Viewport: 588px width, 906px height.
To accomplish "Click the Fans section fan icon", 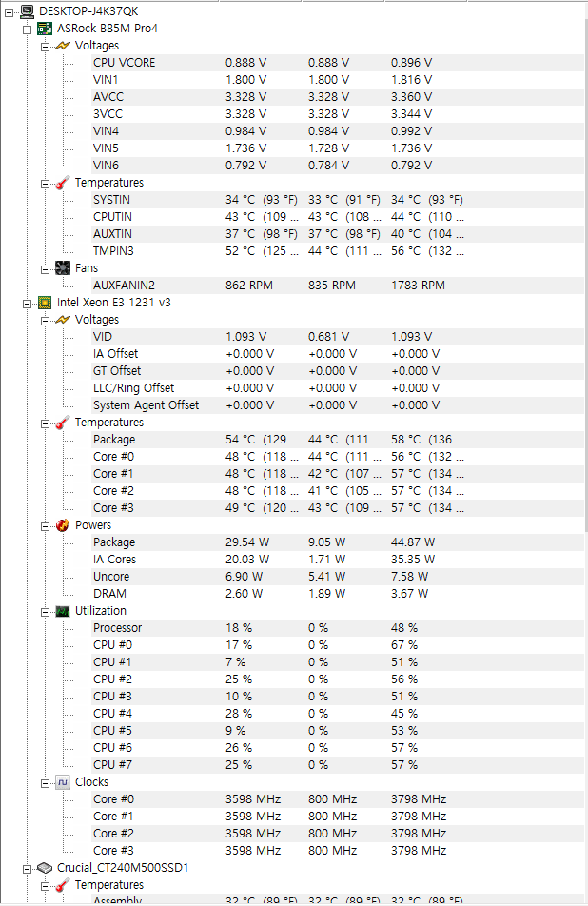I will (63, 267).
